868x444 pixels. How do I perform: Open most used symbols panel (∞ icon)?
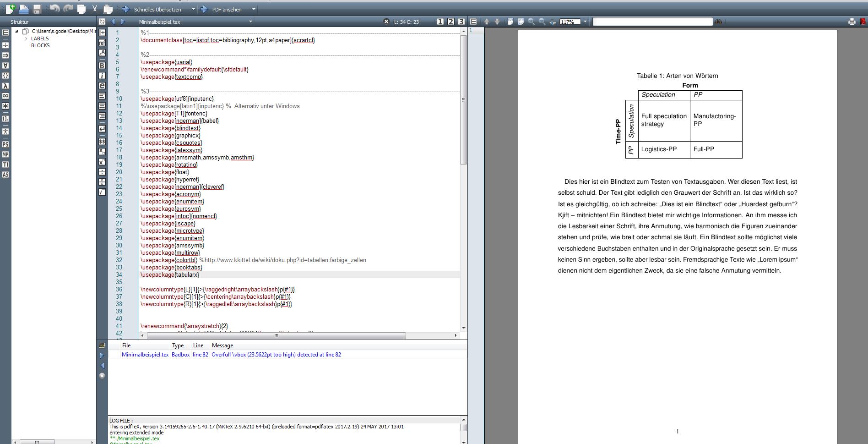coord(5,96)
